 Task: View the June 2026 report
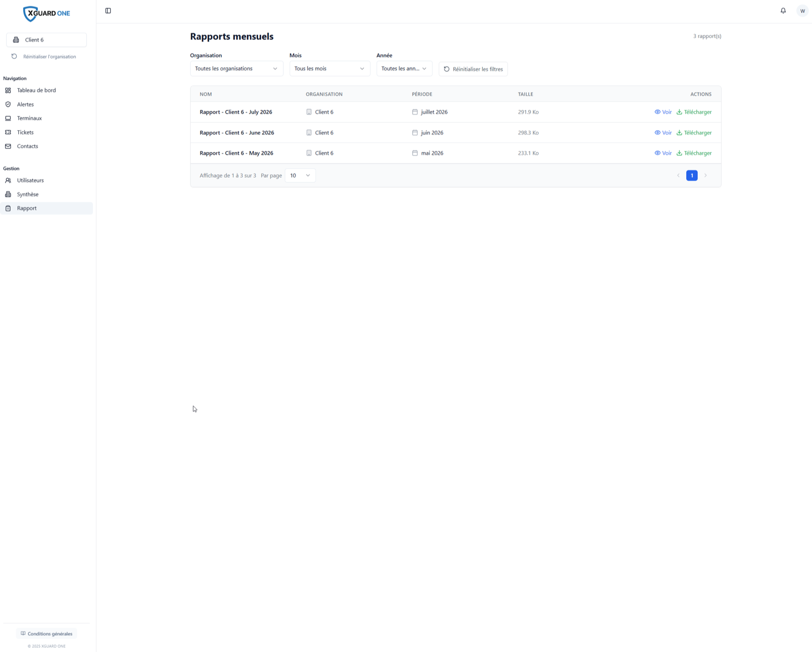[663, 133]
